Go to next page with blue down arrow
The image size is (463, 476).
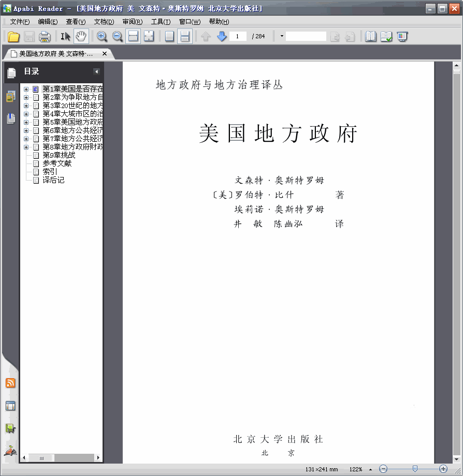pyautogui.click(x=222, y=36)
